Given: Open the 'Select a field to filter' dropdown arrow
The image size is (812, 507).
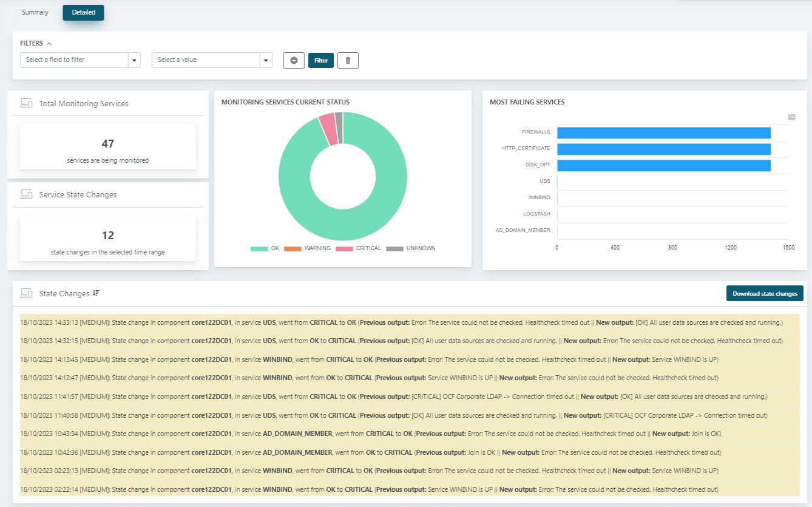Looking at the screenshot, I should [x=134, y=60].
